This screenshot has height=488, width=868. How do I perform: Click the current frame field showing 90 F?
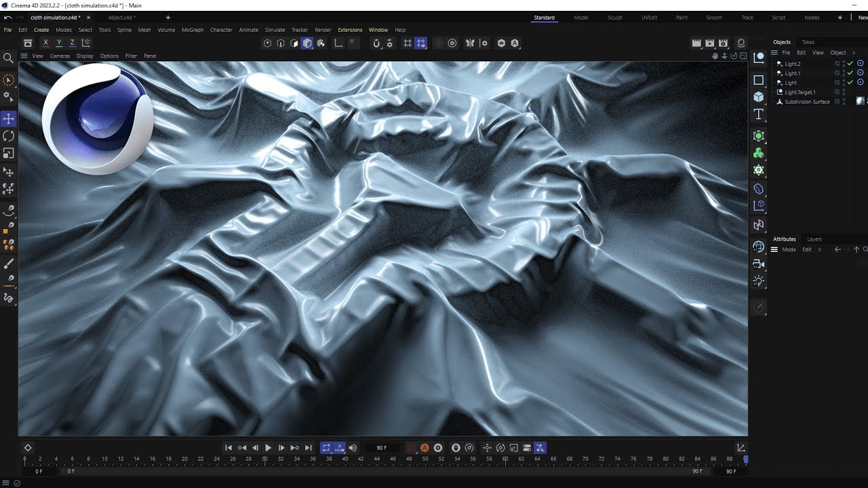click(x=382, y=447)
